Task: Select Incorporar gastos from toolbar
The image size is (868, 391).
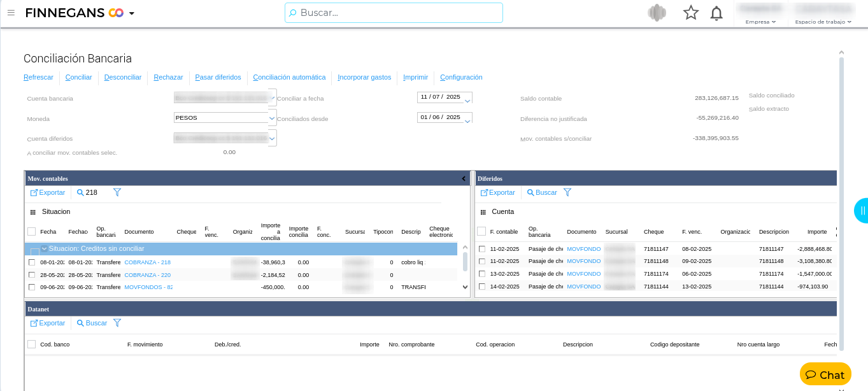Action: [x=364, y=78]
